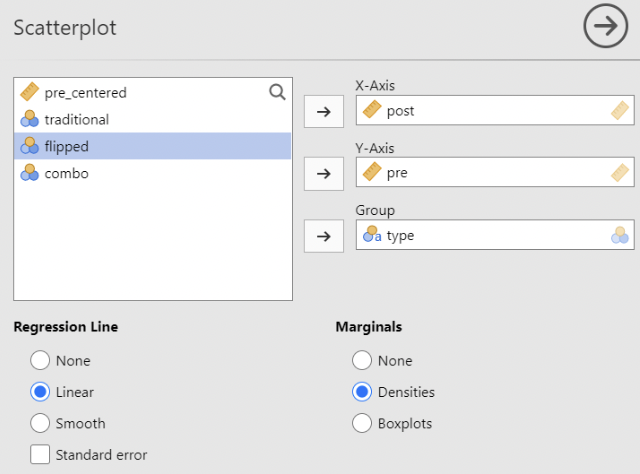Screen dimensions: 640x474
Task: Click the variable search magnifier icon
Action: tap(277, 93)
